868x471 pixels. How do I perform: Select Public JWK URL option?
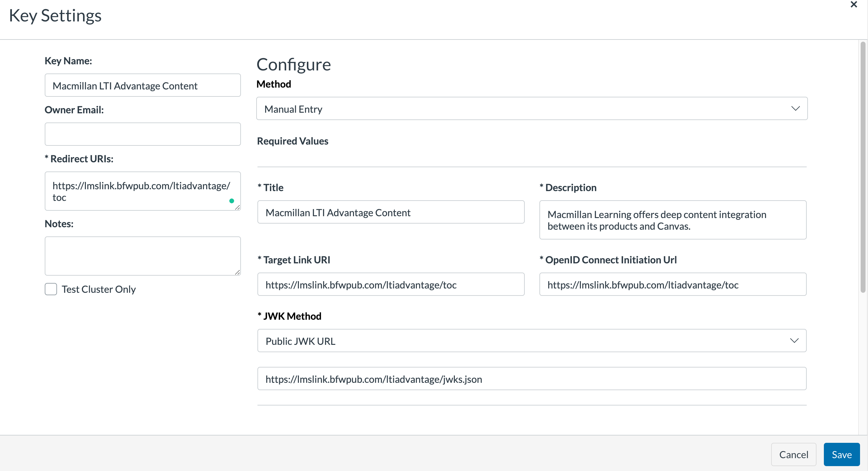(300, 341)
